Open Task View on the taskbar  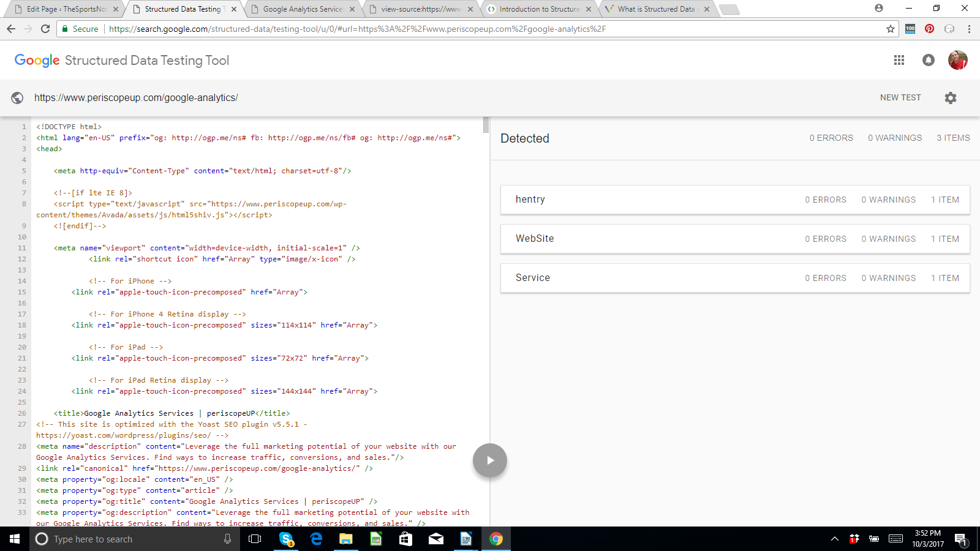point(255,539)
